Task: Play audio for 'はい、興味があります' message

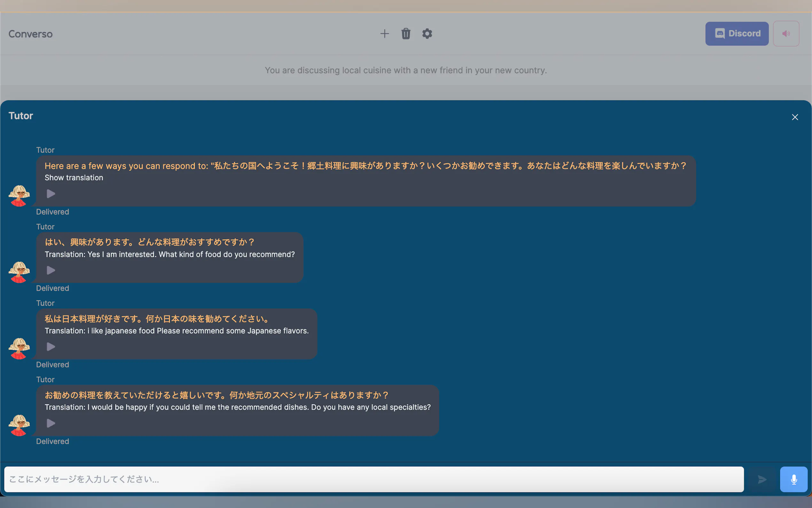Action: [x=51, y=270]
